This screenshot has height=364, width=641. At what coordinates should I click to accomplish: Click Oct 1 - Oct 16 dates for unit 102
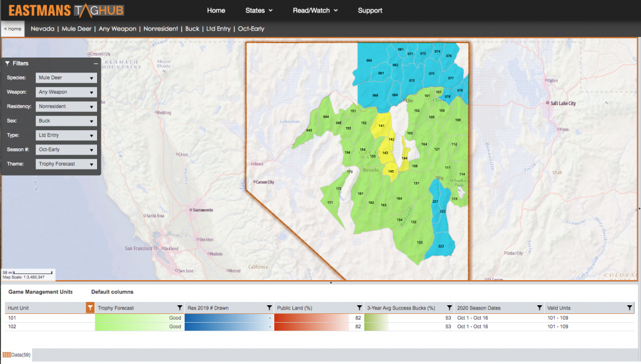click(x=472, y=326)
